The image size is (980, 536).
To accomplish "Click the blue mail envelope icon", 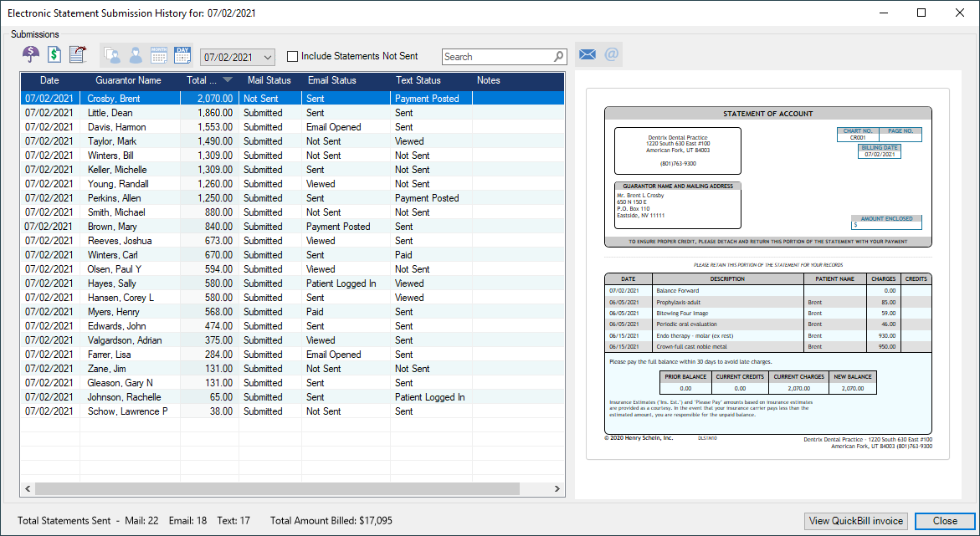I will pyautogui.click(x=587, y=55).
